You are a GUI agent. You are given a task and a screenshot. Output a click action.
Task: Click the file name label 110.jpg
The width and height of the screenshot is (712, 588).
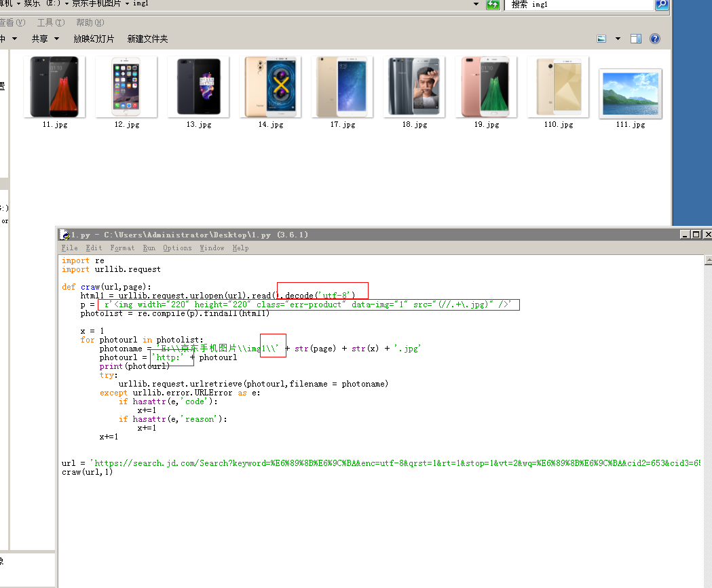pyautogui.click(x=559, y=124)
